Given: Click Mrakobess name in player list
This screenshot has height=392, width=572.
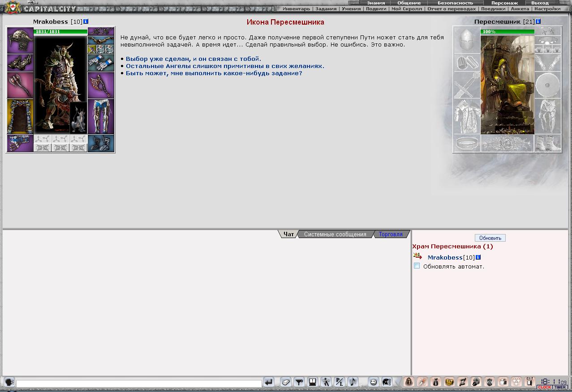Looking at the screenshot, I should tap(445, 257).
